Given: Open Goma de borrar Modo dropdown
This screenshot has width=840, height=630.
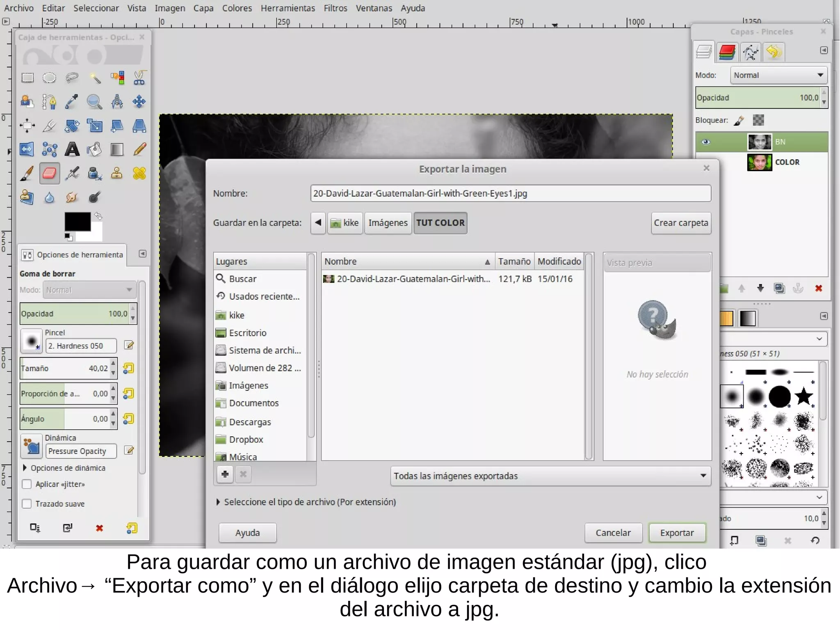Looking at the screenshot, I should (89, 290).
